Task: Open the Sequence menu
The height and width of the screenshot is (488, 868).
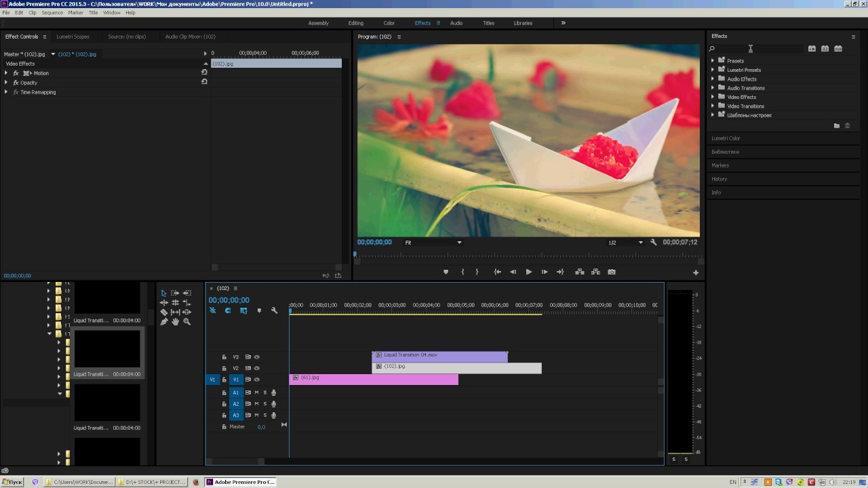Action: (x=52, y=13)
